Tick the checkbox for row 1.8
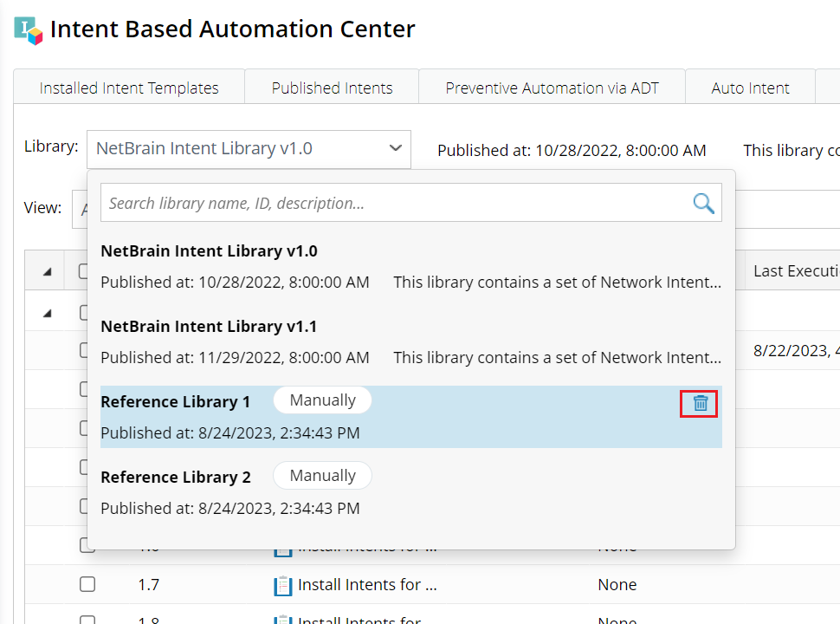The height and width of the screenshot is (624, 840). (x=87, y=619)
